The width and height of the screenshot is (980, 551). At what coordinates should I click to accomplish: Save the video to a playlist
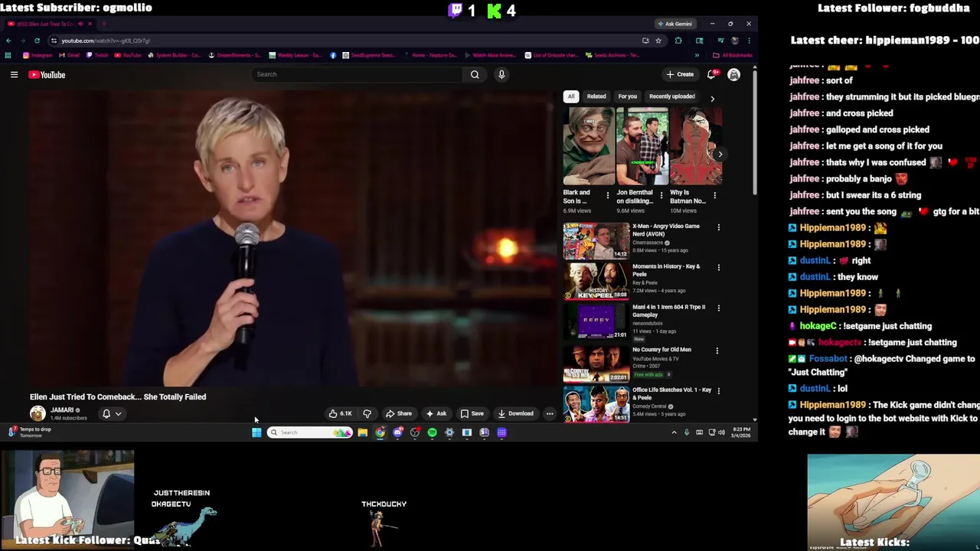472,413
